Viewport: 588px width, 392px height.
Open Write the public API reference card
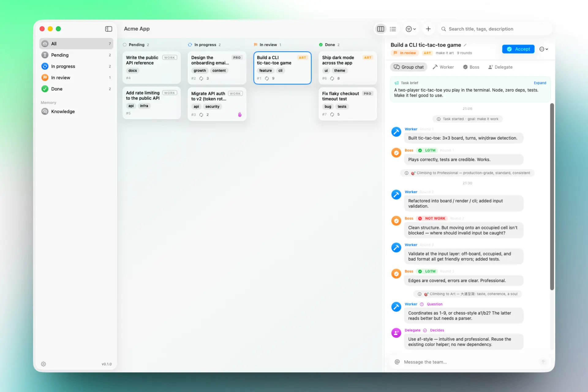pos(152,68)
